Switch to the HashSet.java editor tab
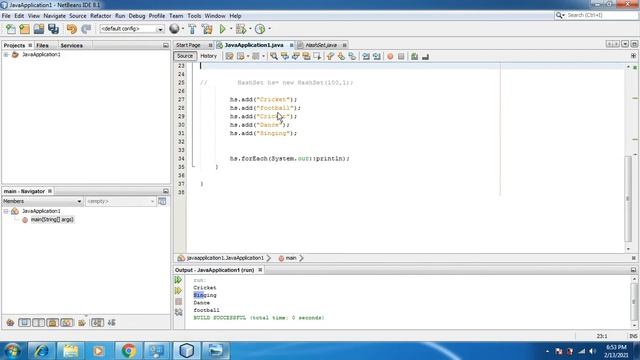 321,45
